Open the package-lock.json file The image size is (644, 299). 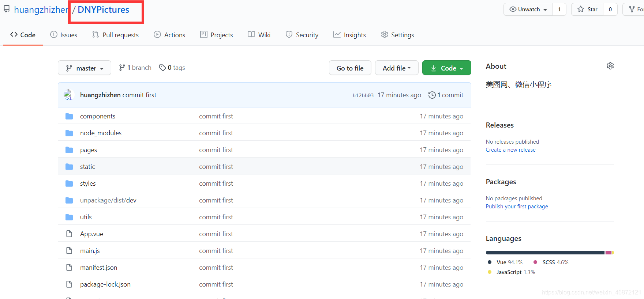pyautogui.click(x=105, y=284)
